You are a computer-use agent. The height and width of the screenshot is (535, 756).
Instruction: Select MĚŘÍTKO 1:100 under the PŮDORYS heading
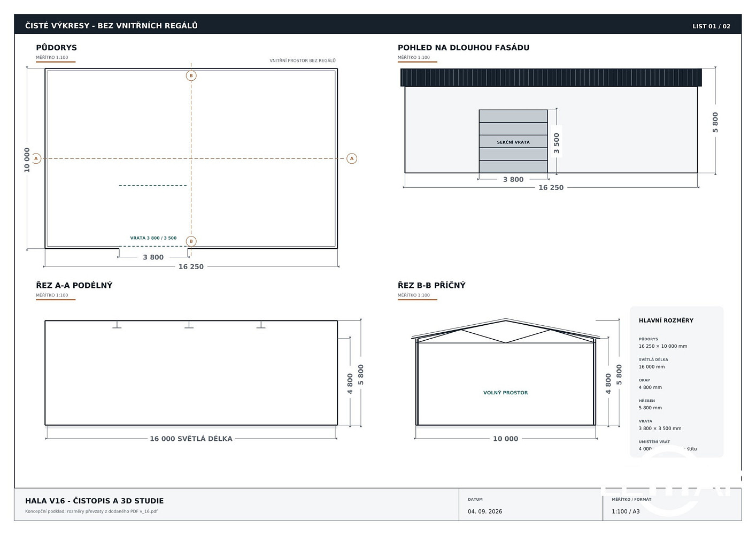coord(52,57)
